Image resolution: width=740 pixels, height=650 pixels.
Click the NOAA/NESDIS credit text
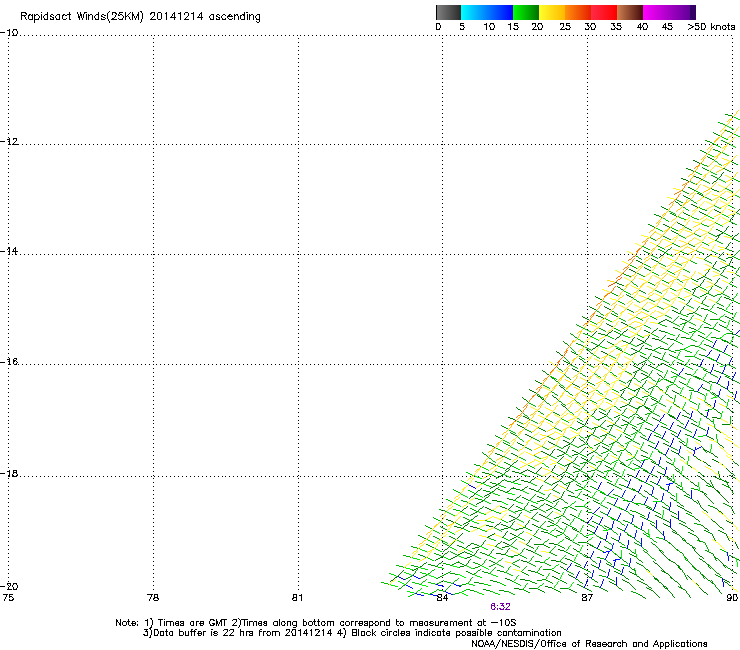point(589,644)
